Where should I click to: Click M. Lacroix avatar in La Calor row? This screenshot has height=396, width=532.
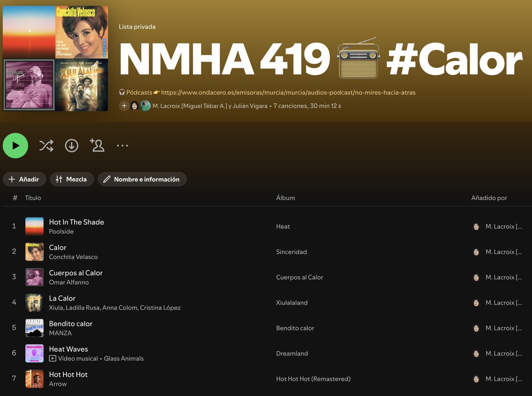(476, 302)
